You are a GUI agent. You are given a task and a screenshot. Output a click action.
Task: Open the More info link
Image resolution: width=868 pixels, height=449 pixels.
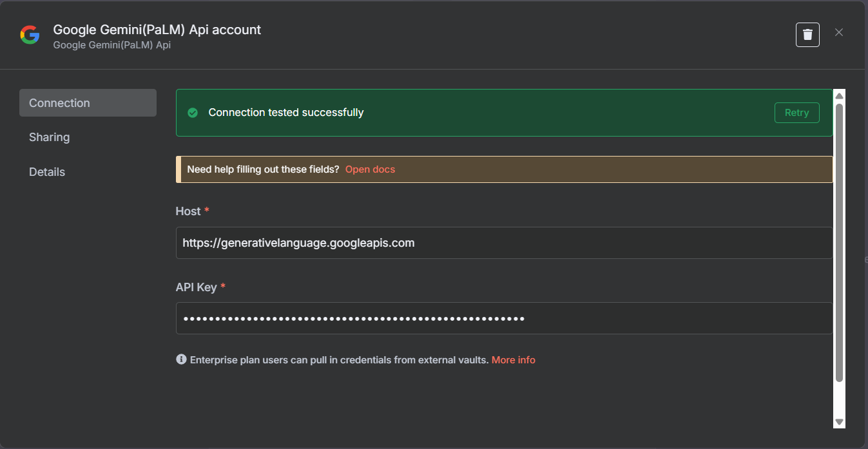pos(514,360)
